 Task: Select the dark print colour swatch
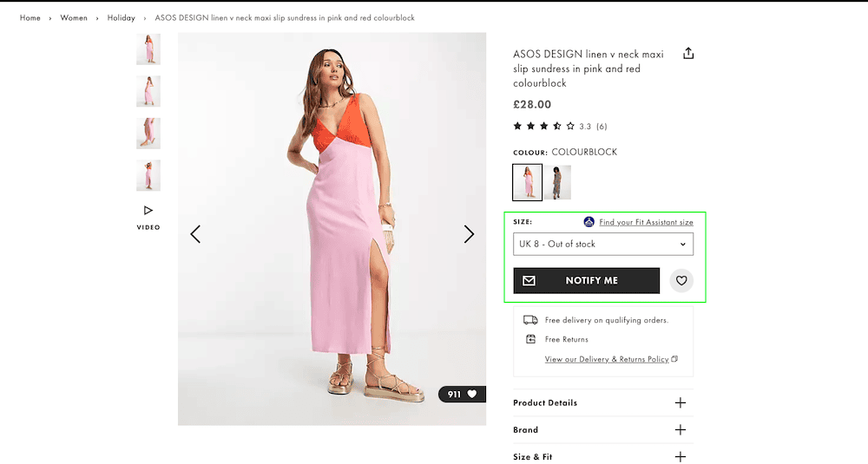coord(557,182)
